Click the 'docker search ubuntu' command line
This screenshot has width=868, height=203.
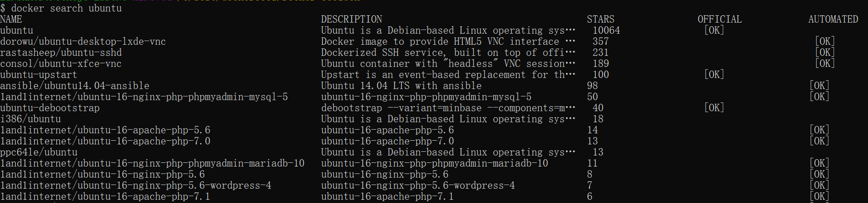(66, 8)
